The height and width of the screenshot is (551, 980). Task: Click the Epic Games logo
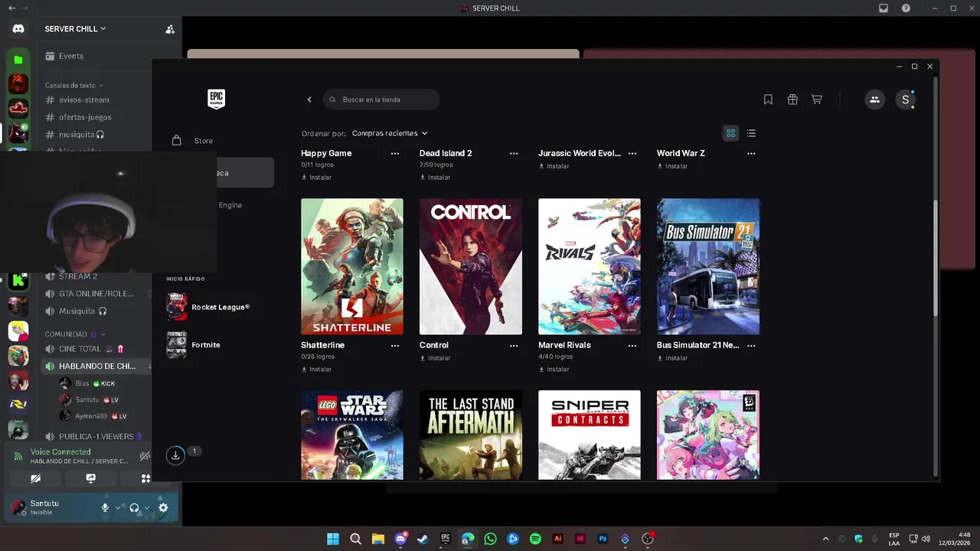point(216,99)
